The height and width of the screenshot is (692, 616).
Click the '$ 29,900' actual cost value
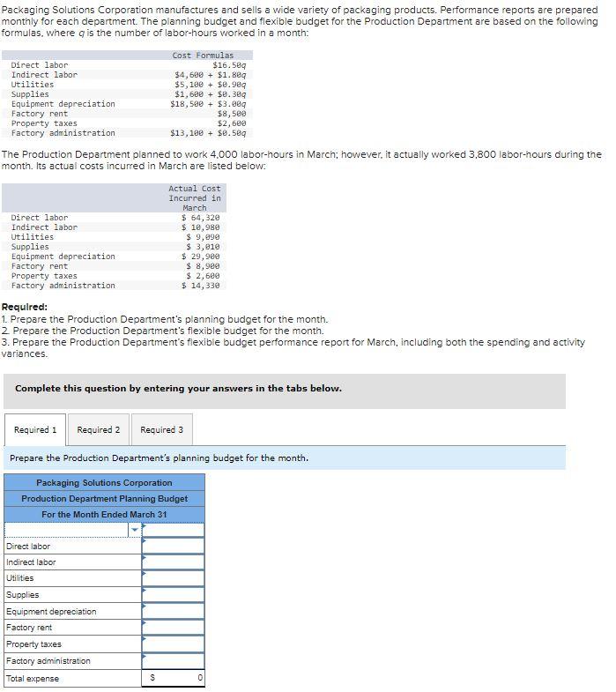click(201, 257)
